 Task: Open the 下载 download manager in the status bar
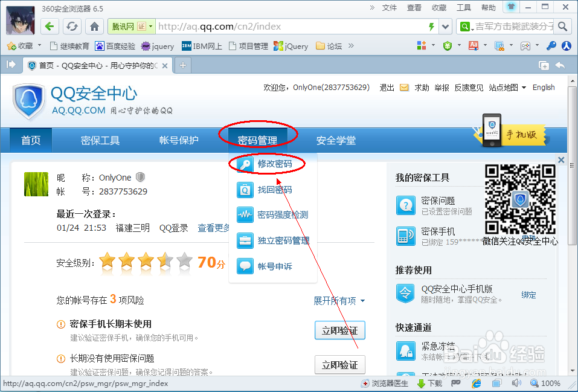(430, 384)
